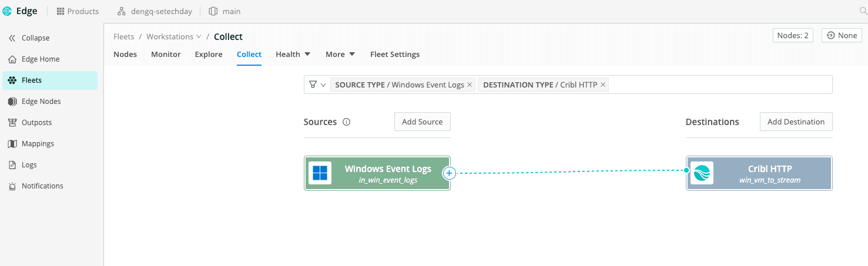
Task: Click the Nodes: 2 button
Action: click(793, 36)
